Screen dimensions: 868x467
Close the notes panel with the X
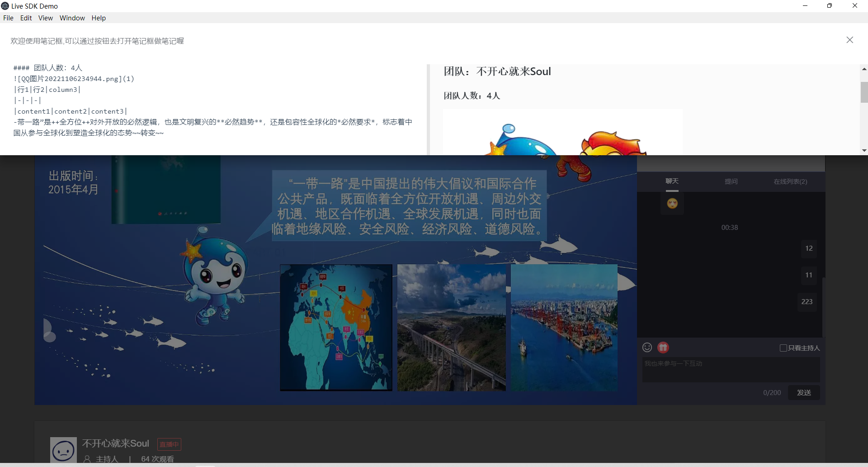pos(849,40)
